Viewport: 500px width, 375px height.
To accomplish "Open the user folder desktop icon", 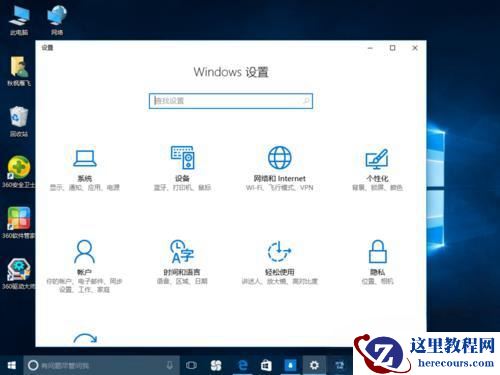I will 19,71.
